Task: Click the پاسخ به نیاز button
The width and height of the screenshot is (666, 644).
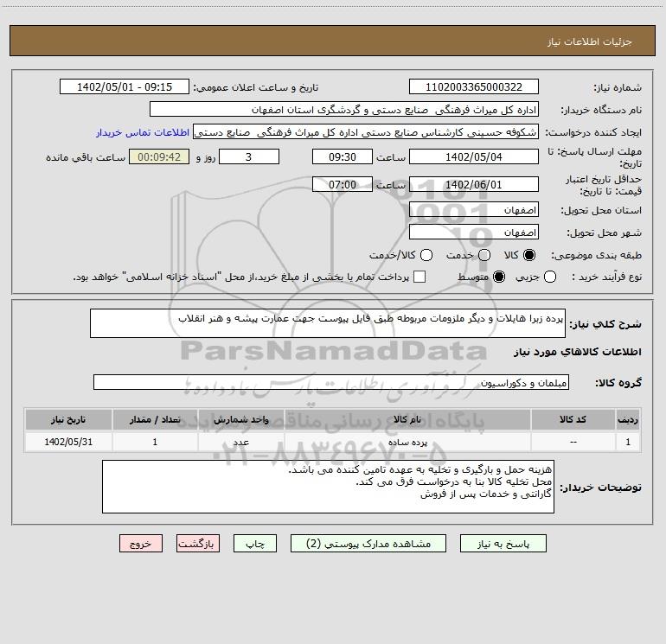Action: tap(503, 544)
